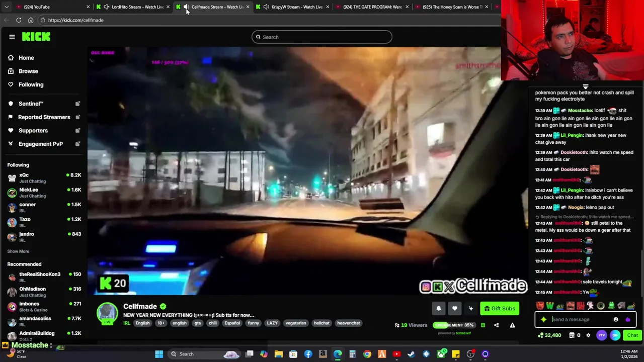This screenshot has height=362, width=644.
Task: Open browser tab search dropdown
Action: (6, 7)
